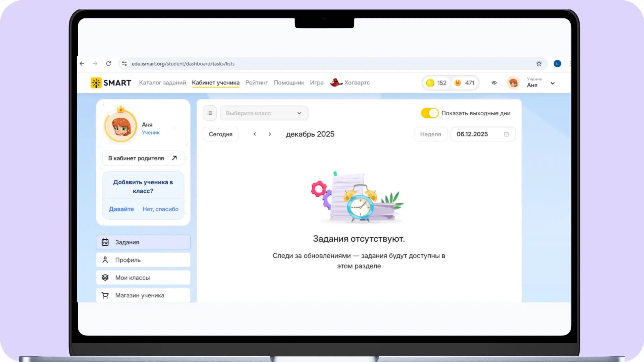644x362 pixels.
Task: Open Магазин ученика in the sidebar
Action: coord(143,295)
